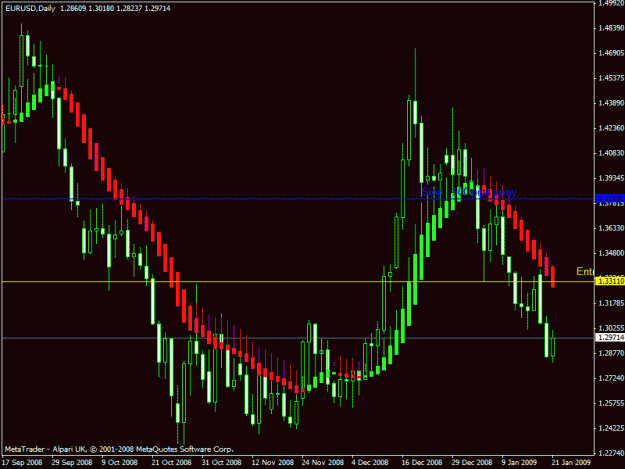
Task: Click the 21 Oct 2008 date label
Action: click(x=171, y=463)
